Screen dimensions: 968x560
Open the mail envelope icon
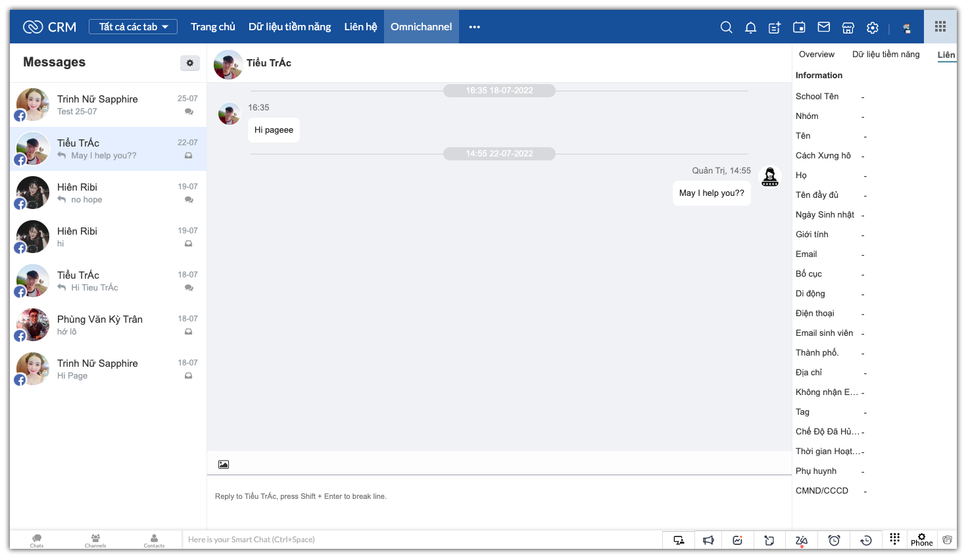coord(823,27)
